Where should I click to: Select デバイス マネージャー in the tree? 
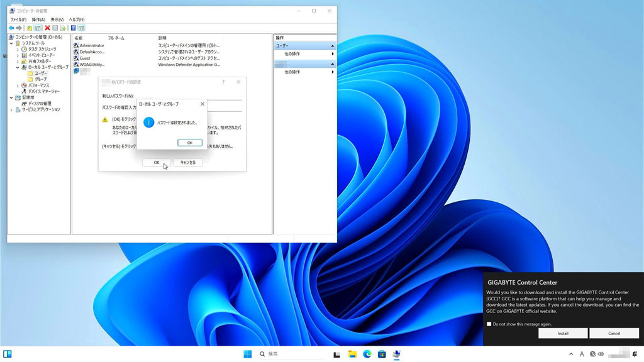tap(43, 91)
